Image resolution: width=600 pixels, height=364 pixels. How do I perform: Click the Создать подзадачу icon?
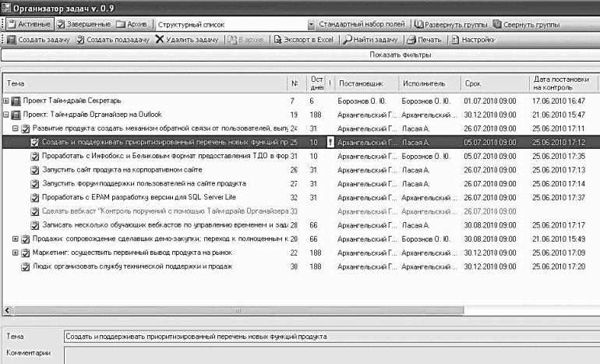[80, 40]
